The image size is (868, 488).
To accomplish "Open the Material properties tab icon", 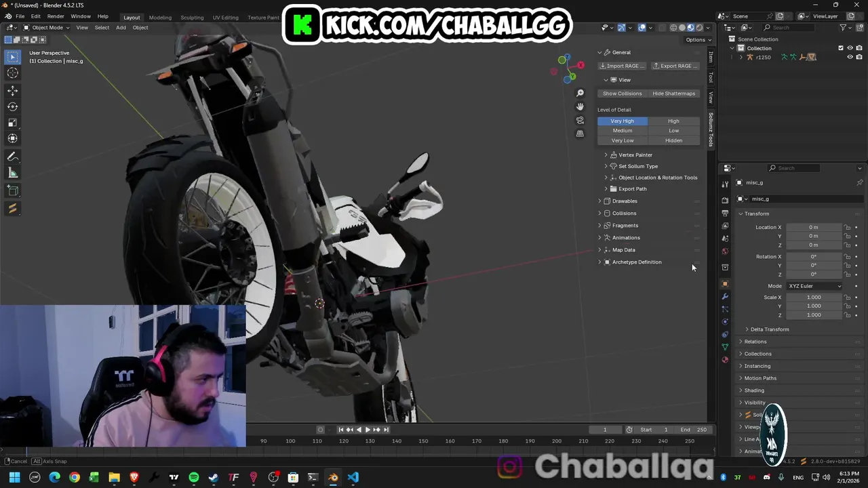I will (725, 360).
